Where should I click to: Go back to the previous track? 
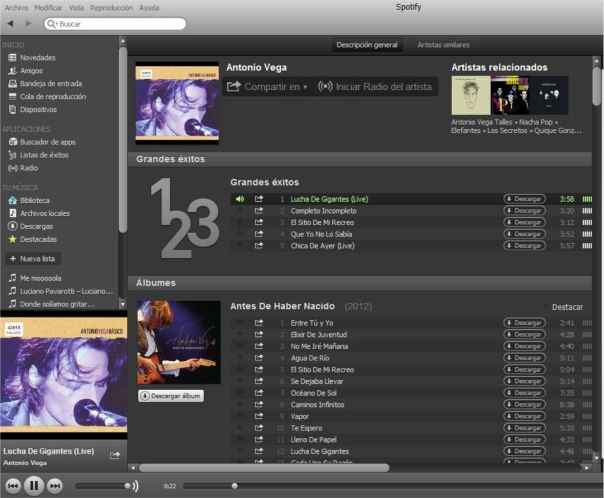pos(13,486)
